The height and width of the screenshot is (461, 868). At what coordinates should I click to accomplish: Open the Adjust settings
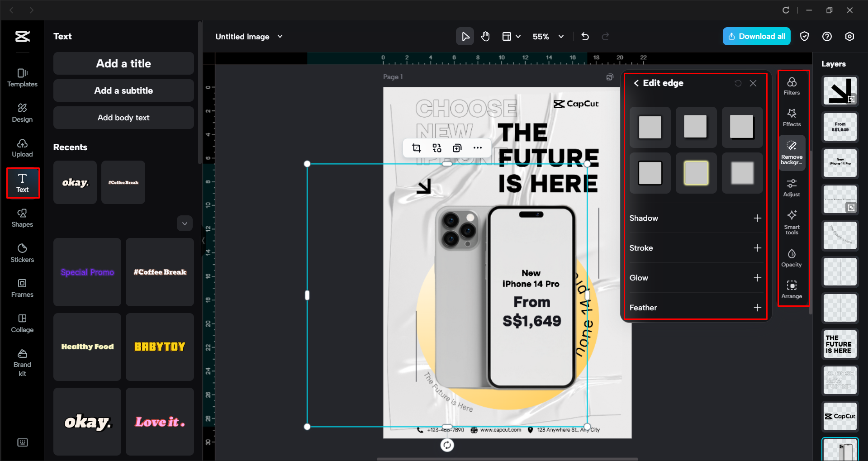coord(792,187)
